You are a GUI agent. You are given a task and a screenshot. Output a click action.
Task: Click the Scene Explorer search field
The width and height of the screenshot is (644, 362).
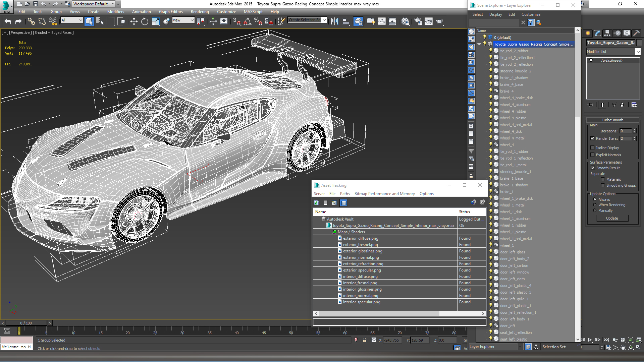[x=494, y=22]
